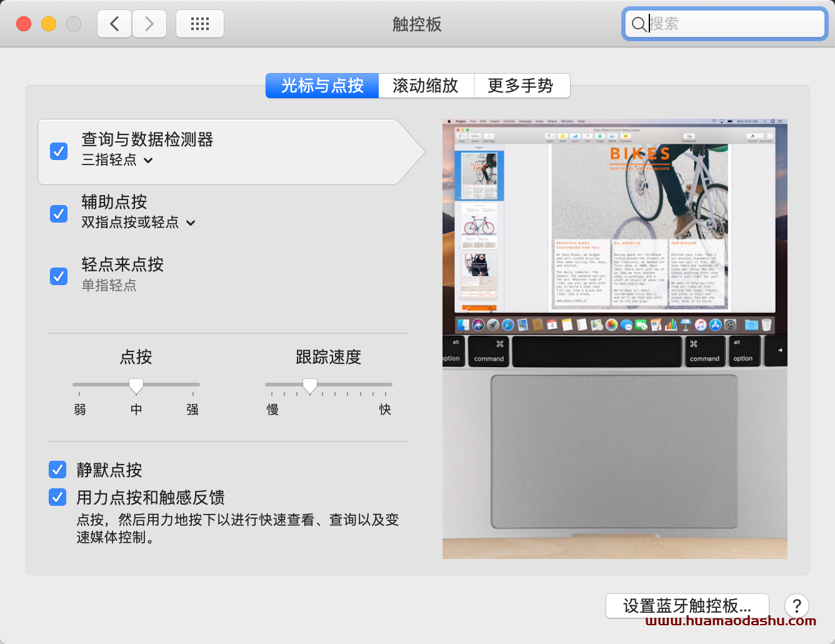
Task: Click 设置蓝牙触控板… button
Action: click(x=687, y=606)
